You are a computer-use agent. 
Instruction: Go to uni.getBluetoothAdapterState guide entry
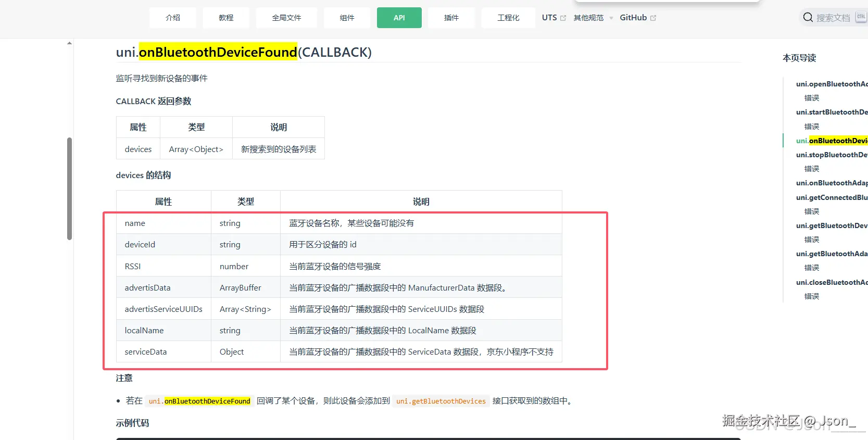pyautogui.click(x=832, y=254)
